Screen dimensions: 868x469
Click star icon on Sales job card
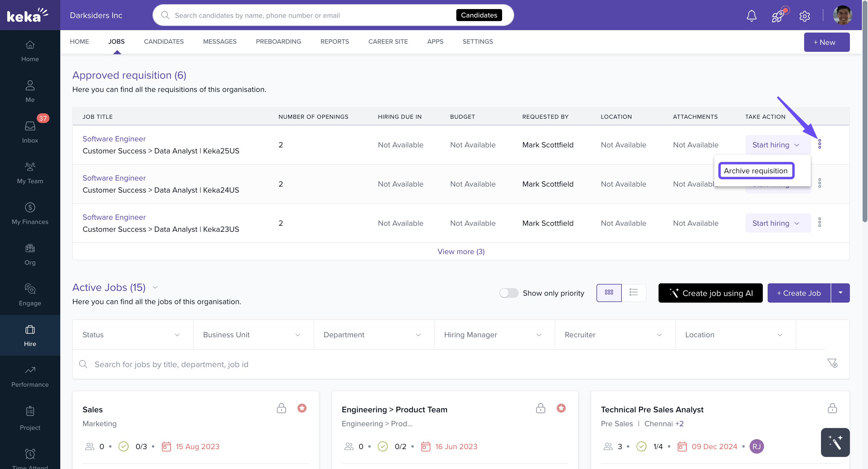[x=302, y=408]
